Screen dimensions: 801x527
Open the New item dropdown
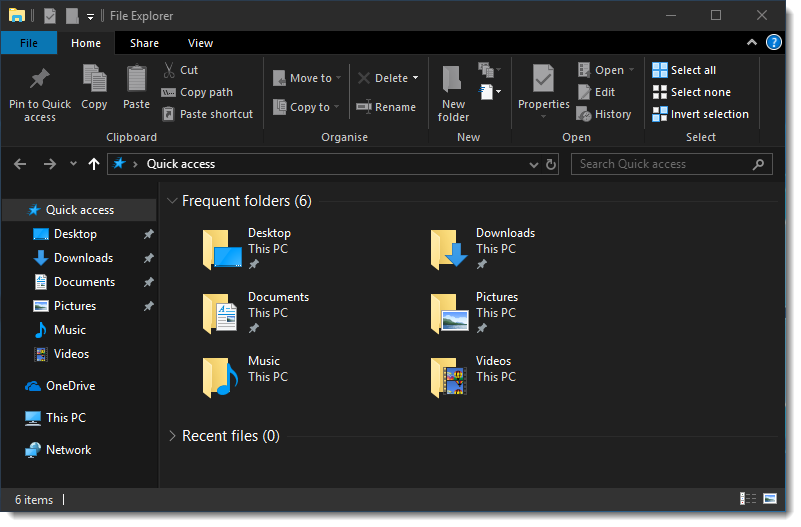[x=489, y=92]
